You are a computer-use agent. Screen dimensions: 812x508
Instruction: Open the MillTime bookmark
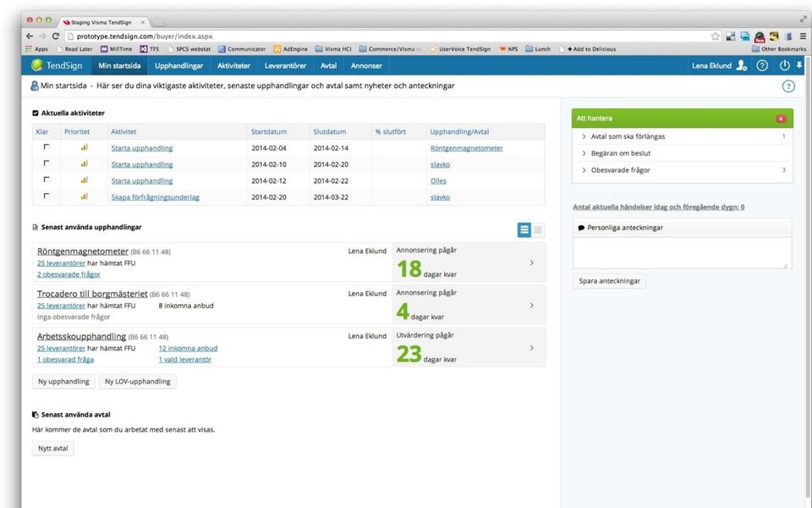(117, 49)
